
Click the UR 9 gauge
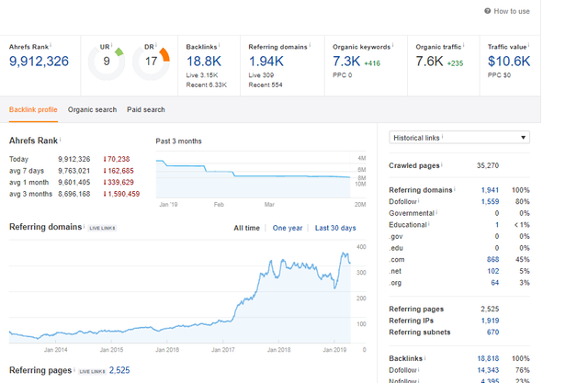tap(107, 62)
